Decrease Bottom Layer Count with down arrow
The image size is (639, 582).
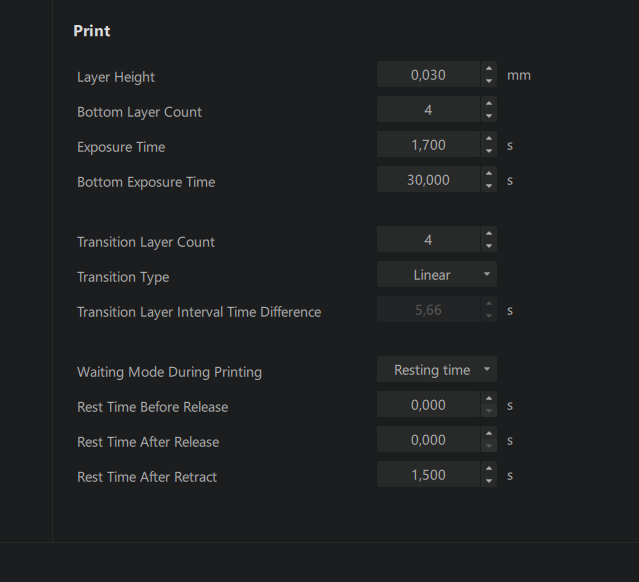[489, 116]
